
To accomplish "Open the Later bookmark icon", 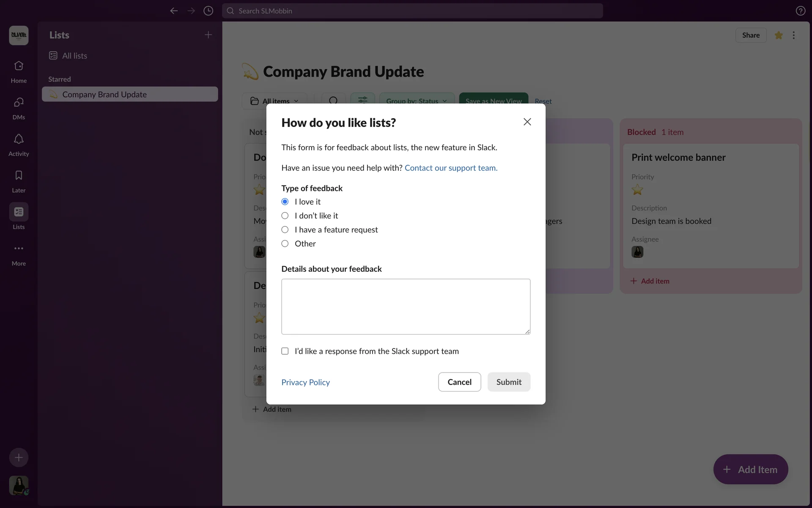I will 19,176.
